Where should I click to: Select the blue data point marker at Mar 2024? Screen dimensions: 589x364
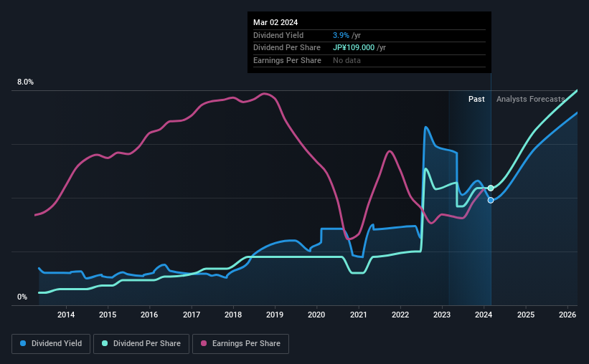click(x=491, y=201)
